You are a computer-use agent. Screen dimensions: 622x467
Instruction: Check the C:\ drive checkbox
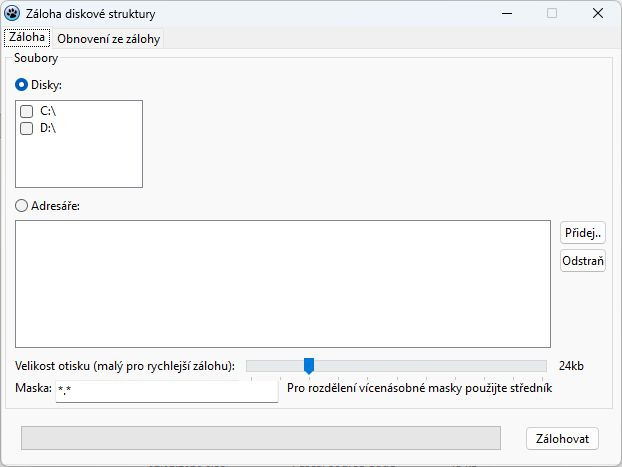pos(27,111)
